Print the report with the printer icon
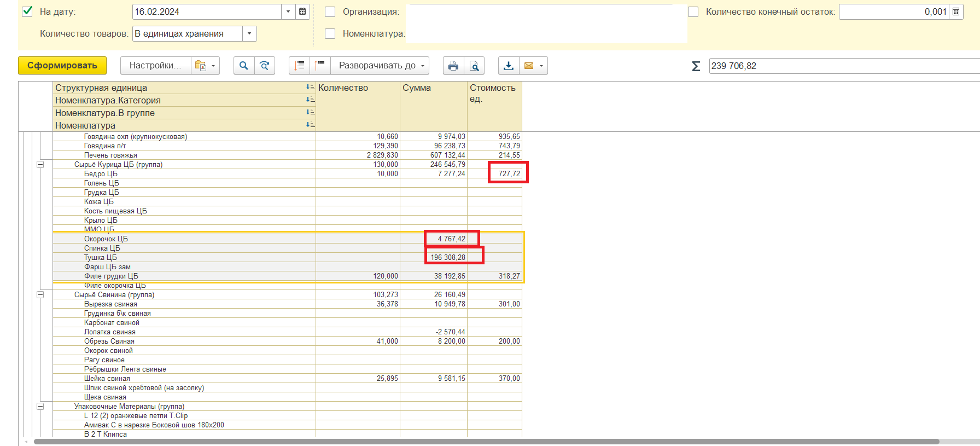The image size is (980, 446). [x=453, y=66]
